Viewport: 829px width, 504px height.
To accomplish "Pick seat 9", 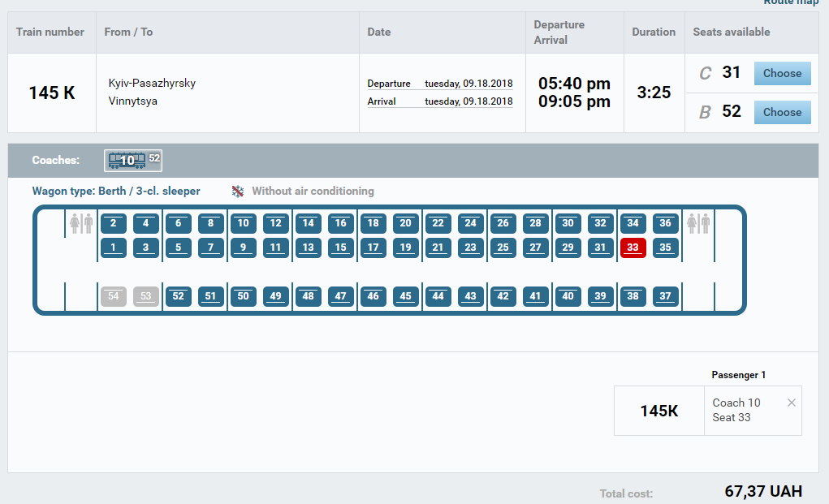I will coord(244,248).
